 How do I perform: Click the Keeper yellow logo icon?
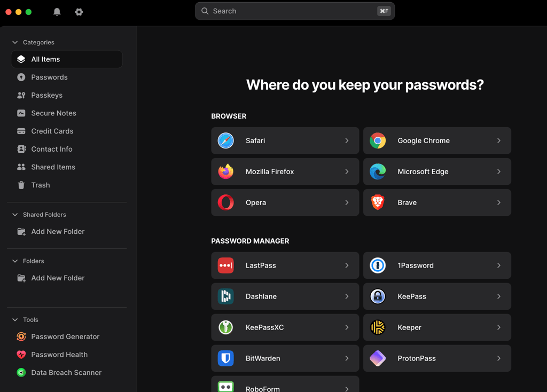(378, 327)
